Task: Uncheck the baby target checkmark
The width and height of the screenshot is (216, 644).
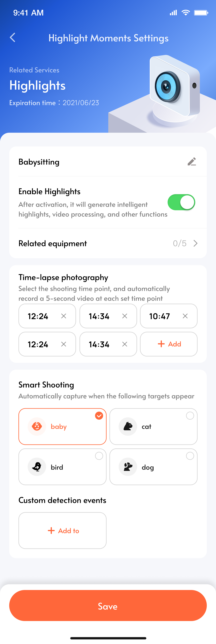Action: point(99,416)
